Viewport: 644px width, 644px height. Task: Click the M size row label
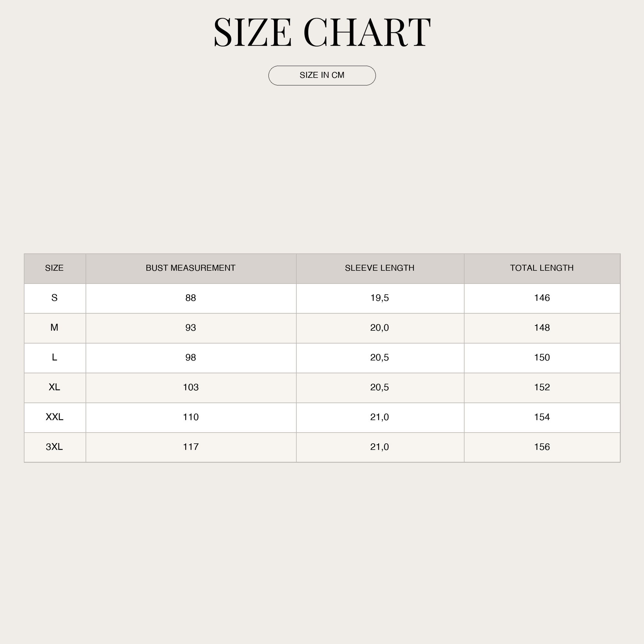pyautogui.click(x=55, y=328)
